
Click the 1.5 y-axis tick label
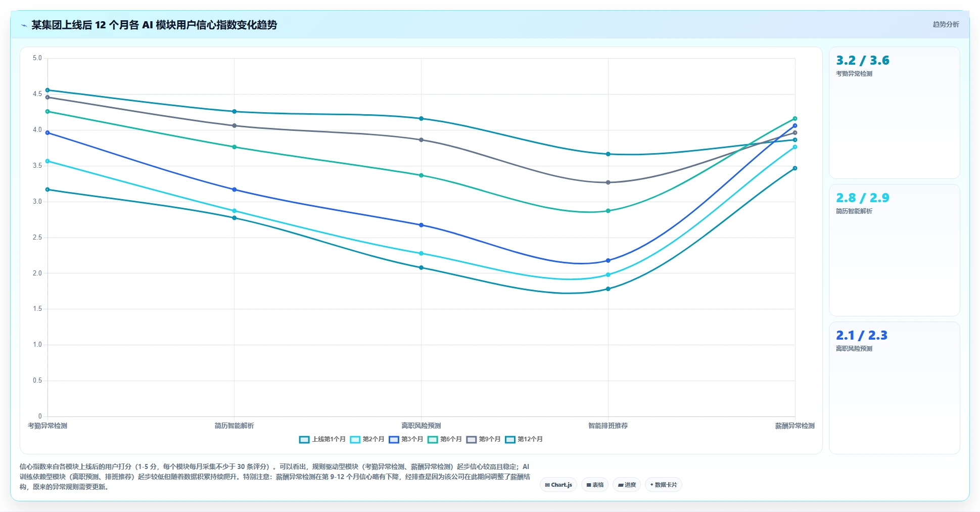37,309
